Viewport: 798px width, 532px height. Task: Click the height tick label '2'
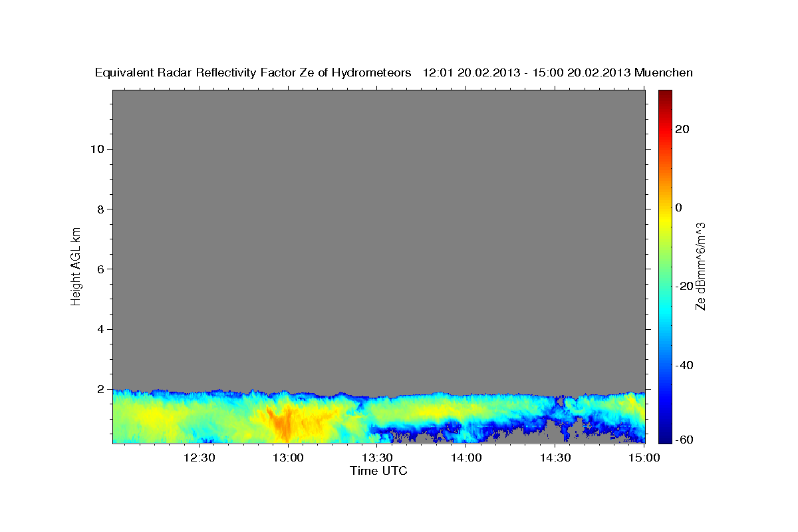[100, 389]
